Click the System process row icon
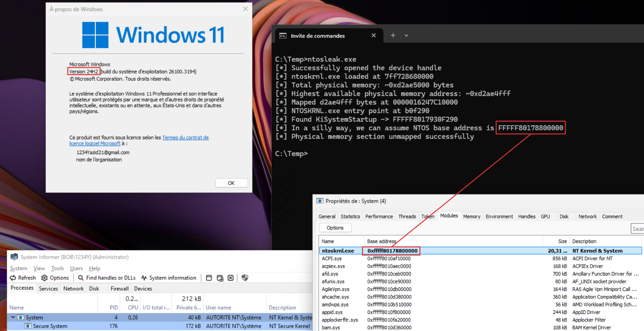This screenshot has width=644, height=331. [x=21, y=317]
